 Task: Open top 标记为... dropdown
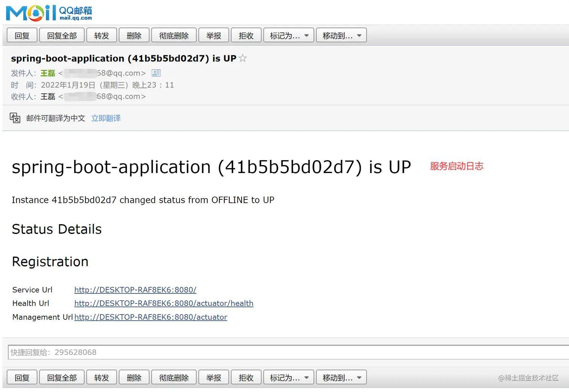click(x=289, y=35)
